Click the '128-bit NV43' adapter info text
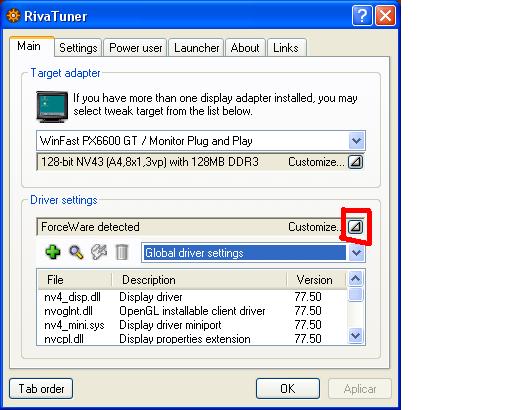The height and width of the screenshot is (410, 512). (x=150, y=162)
